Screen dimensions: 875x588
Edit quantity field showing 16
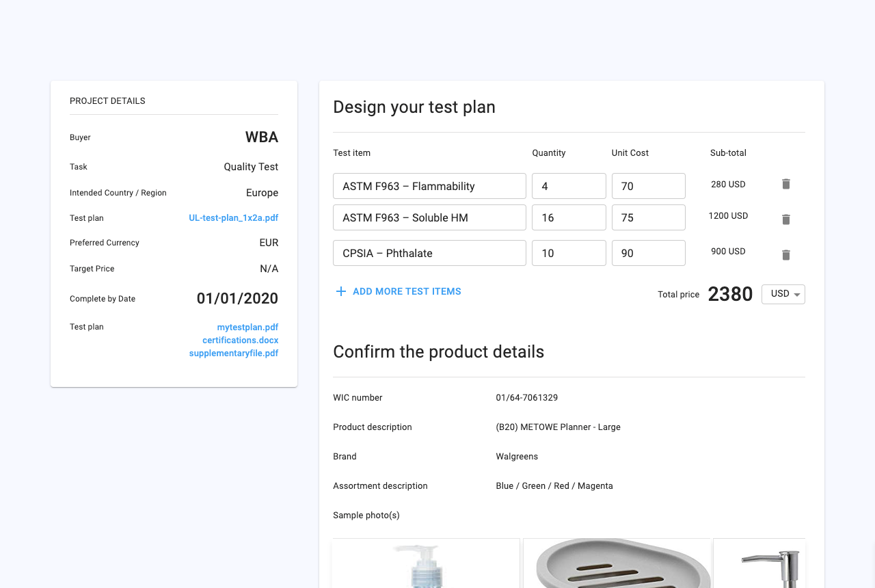tap(569, 217)
